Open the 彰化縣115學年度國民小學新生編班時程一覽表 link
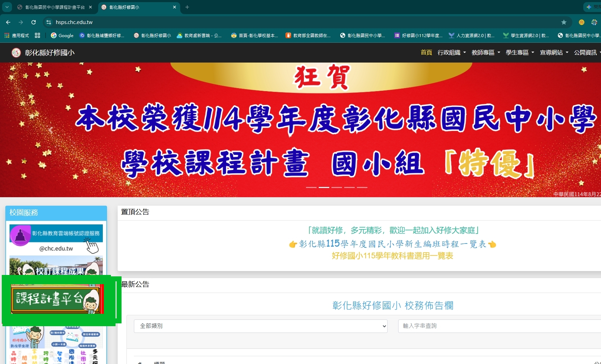Viewport: 601px width, 364px height. pos(392,244)
